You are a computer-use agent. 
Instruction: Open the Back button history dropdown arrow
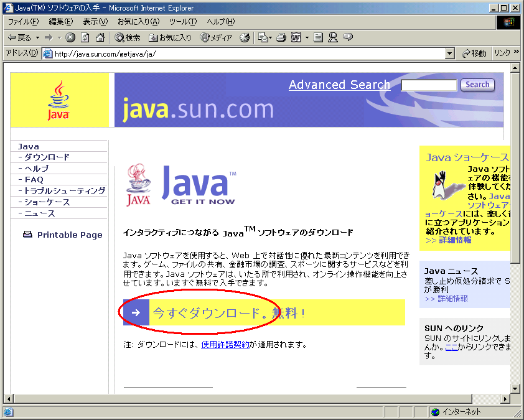[x=38, y=38]
